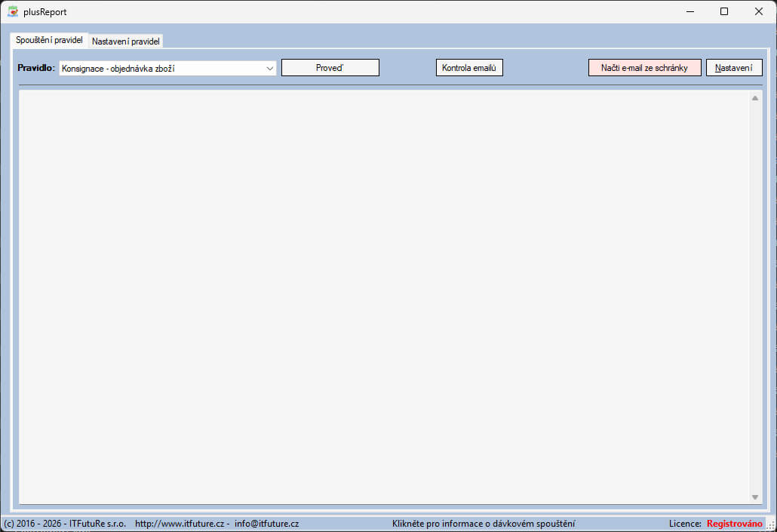This screenshot has height=532, width=777.
Task: Maximize the plusReport window
Action: [724, 11]
